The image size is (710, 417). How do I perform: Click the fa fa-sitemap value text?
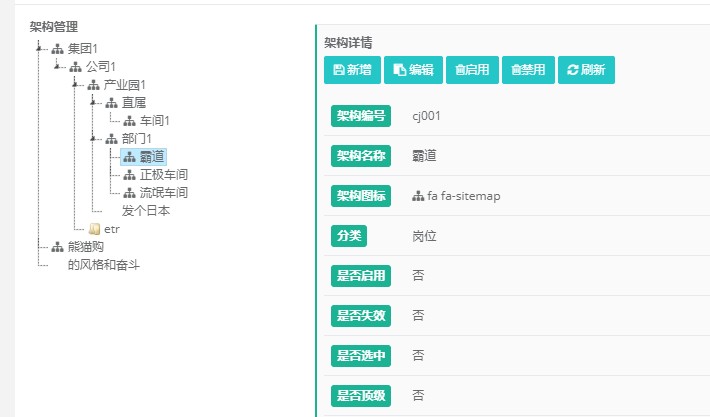click(464, 196)
